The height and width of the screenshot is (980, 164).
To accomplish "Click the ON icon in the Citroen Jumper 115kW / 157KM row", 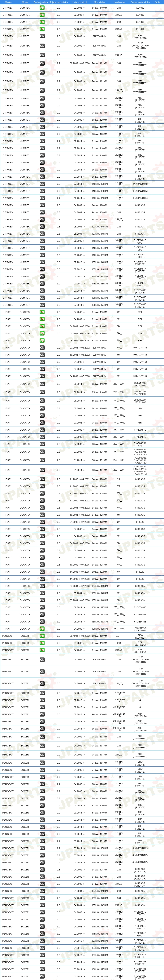I will coord(42,277).
